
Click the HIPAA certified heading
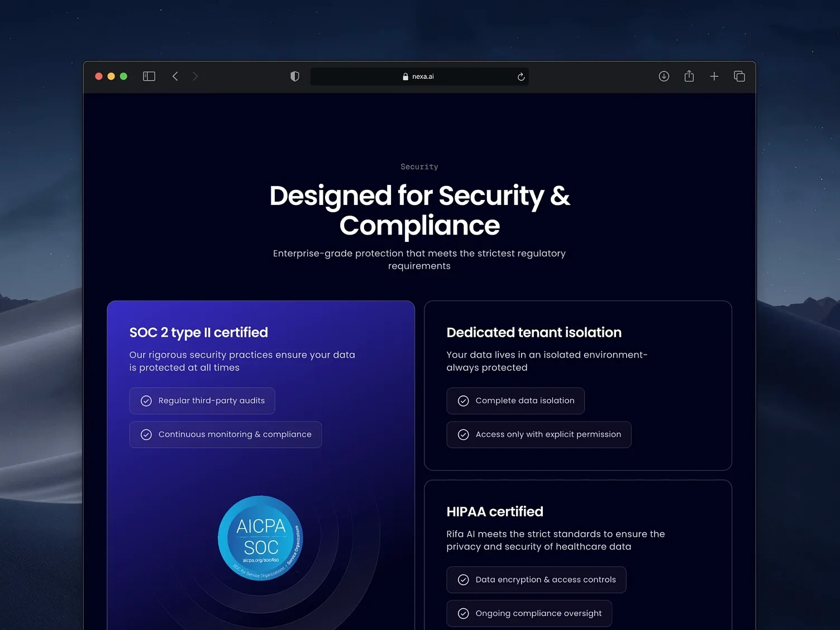[x=495, y=512]
